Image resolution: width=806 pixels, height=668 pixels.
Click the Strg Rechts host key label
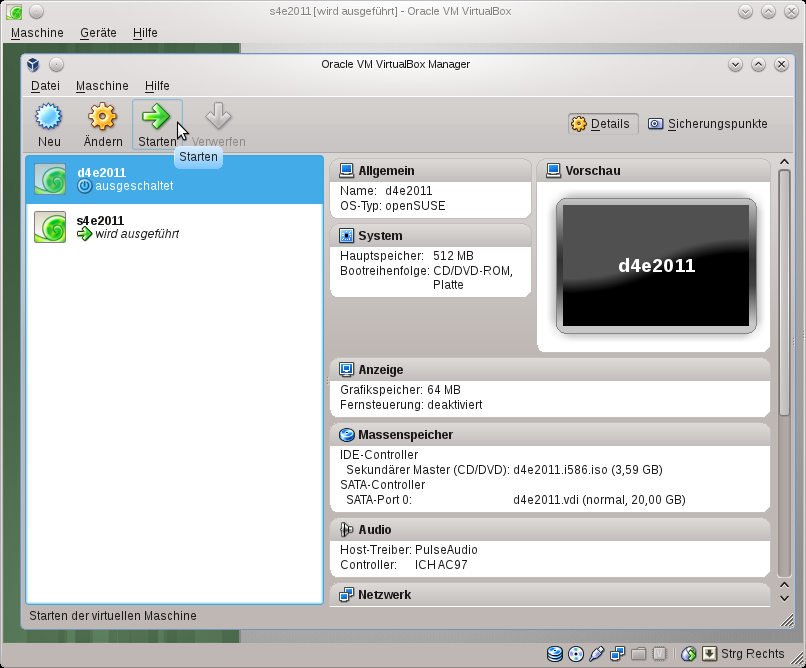(753, 654)
